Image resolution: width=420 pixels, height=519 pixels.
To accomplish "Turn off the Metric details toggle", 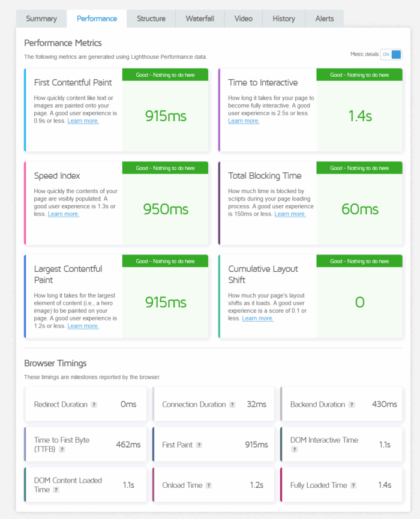I will [x=391, y=54].
